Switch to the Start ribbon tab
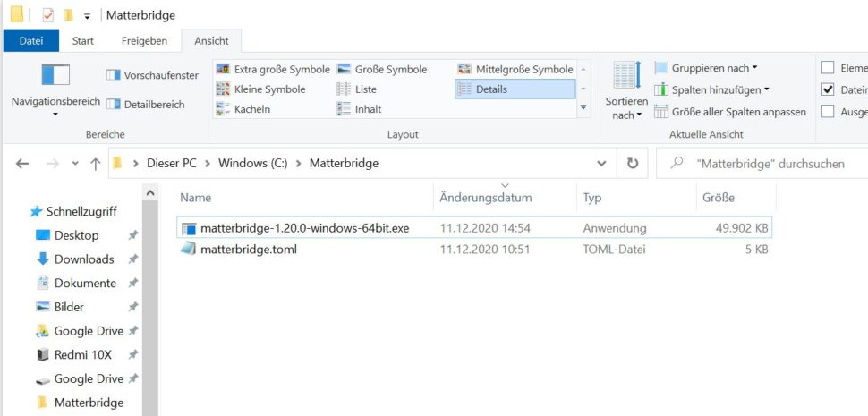 coord(83,41)
